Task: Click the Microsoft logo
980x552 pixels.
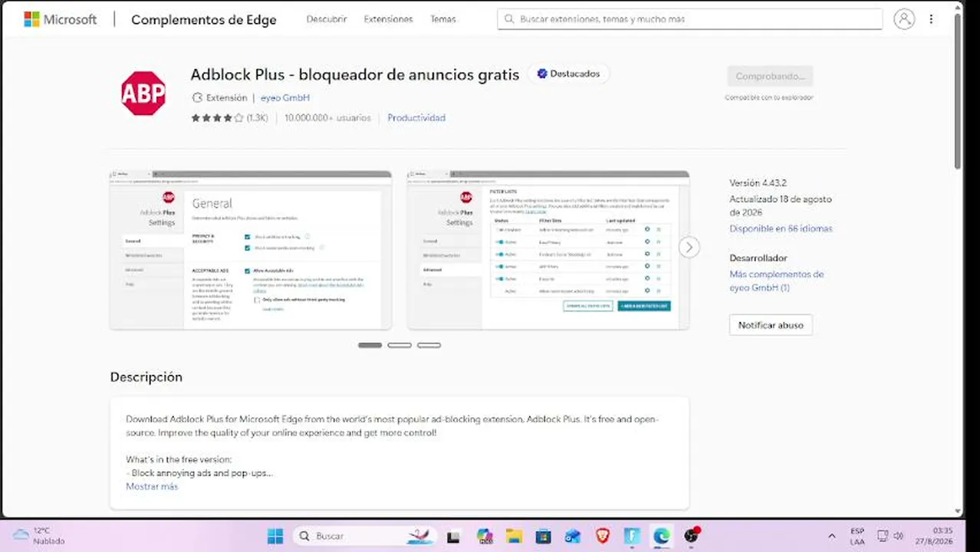Action: 60,19
